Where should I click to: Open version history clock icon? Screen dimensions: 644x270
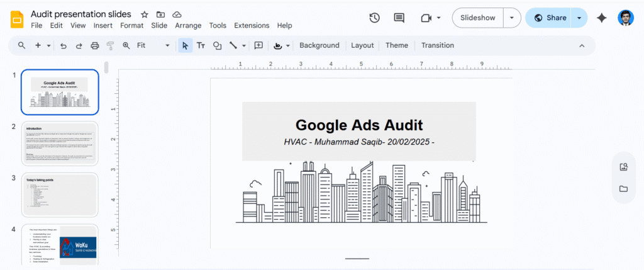point(374,18)
